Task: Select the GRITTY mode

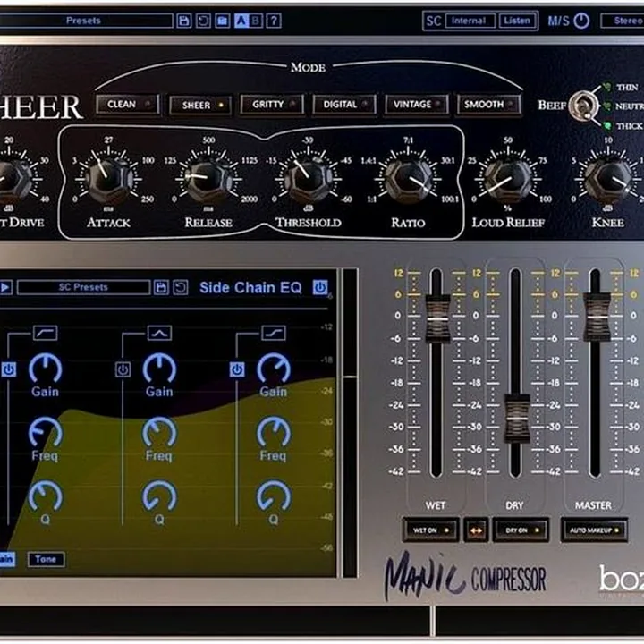Action: click(x=273, y=105)
